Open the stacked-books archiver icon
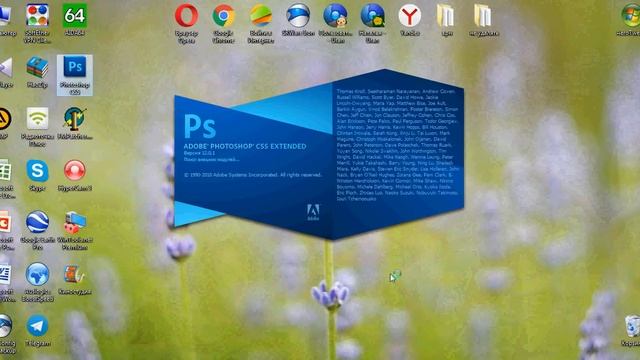 point(37,68)
